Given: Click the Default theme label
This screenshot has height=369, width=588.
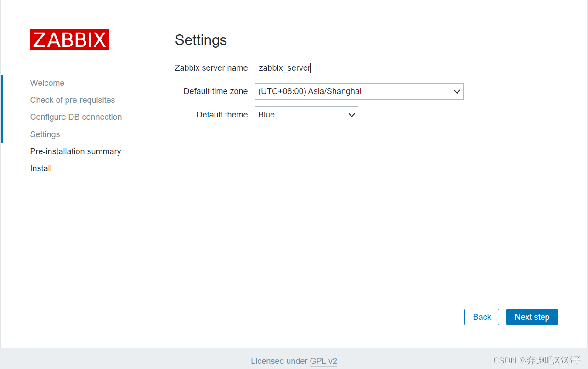Looking at the screenshot, I should click(222, 115).
